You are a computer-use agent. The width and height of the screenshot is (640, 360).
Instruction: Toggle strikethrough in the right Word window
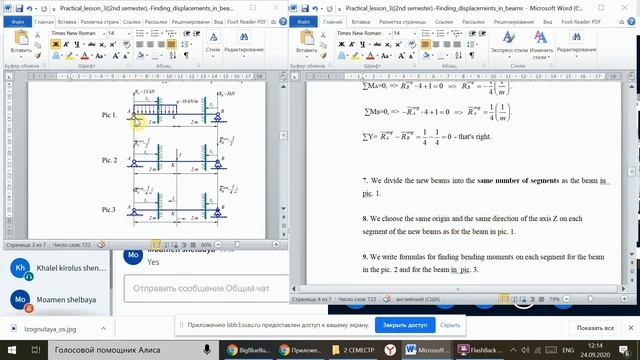[377, 44]
